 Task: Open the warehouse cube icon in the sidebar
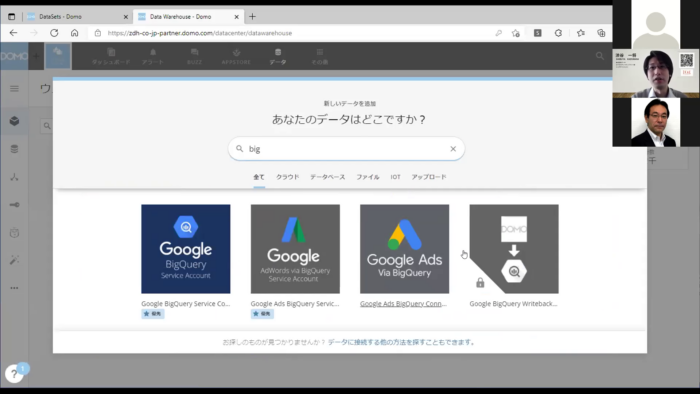coord(14,121)
